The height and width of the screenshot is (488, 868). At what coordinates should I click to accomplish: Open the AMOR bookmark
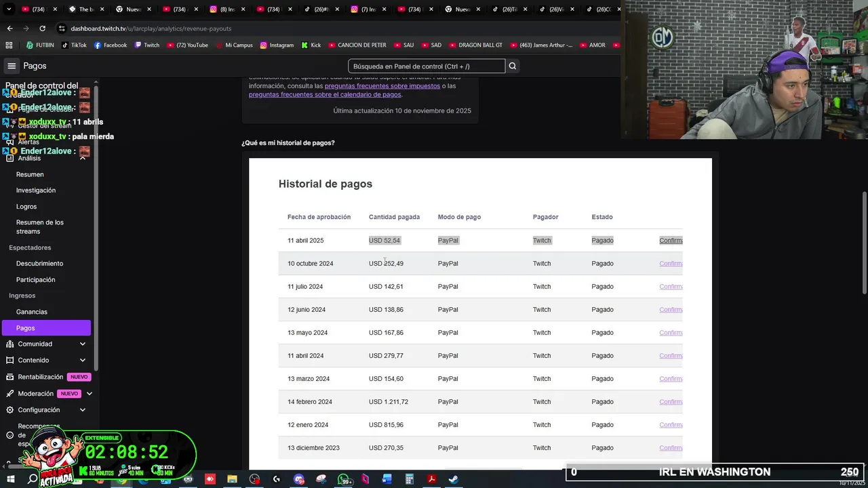pos(592,45)
